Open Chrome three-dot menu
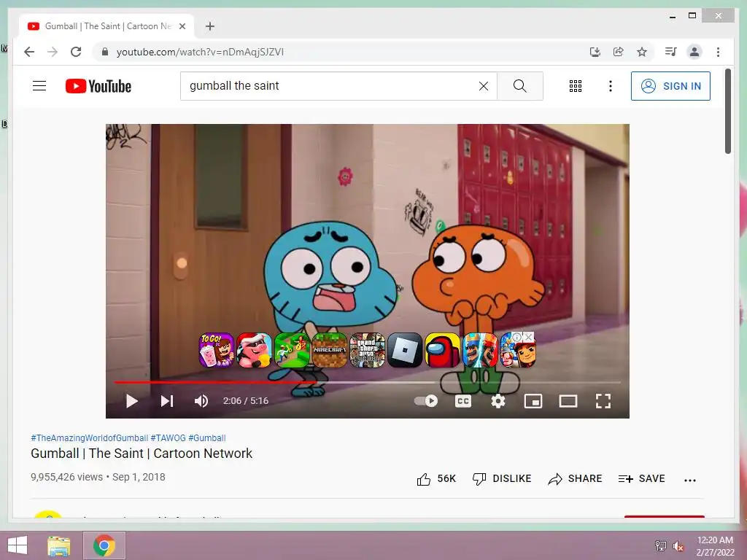This screenshot has height=560, width=747. [718, 52]
